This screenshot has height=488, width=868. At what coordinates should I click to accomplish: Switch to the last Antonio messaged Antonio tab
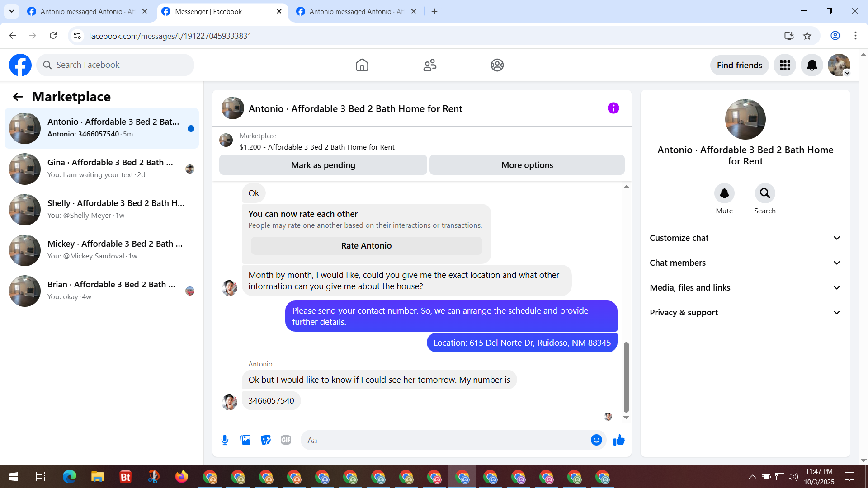point(357,12)
